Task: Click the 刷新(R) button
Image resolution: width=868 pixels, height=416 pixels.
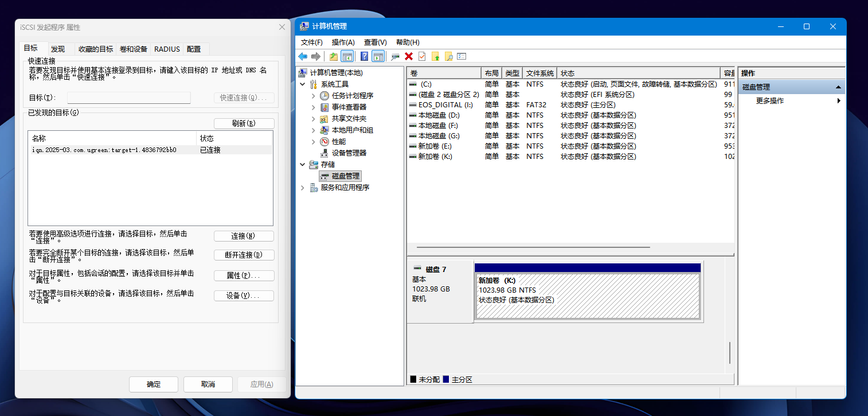Action: click(x=244, y=123)
